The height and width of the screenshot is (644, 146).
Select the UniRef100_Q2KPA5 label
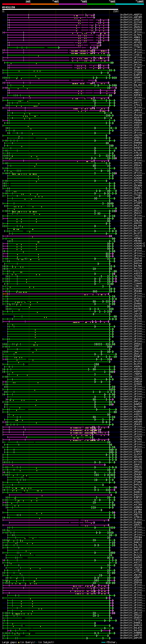click(131, 261)
